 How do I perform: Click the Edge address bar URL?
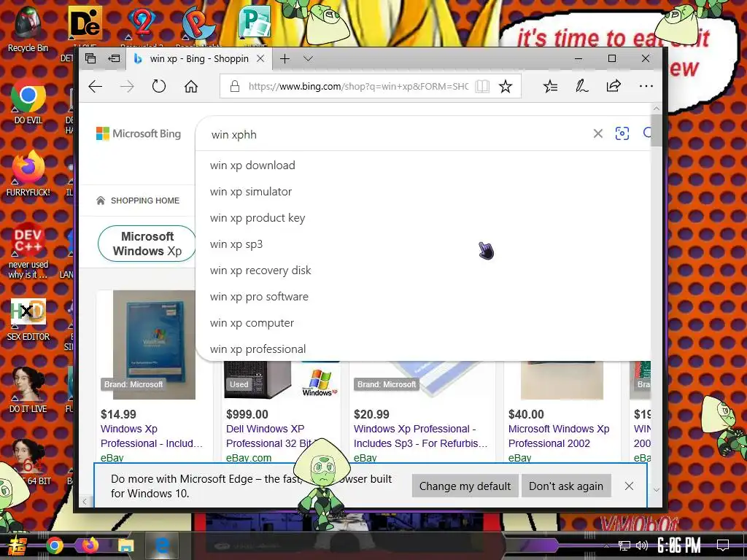click(358, 86)
